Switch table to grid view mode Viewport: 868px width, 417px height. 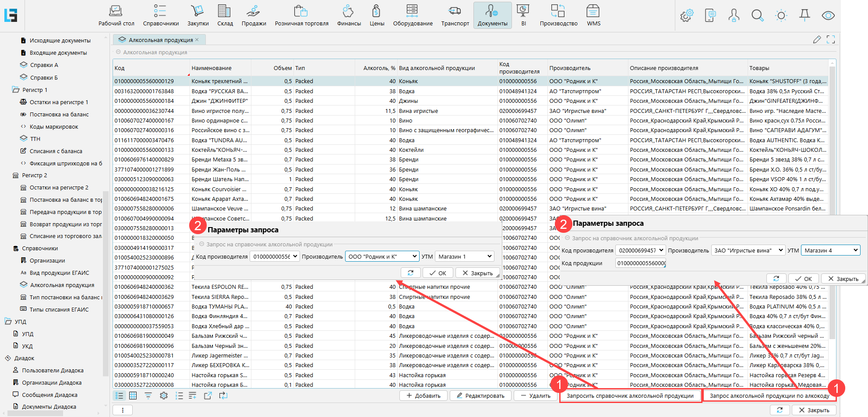tap(133, 396)
